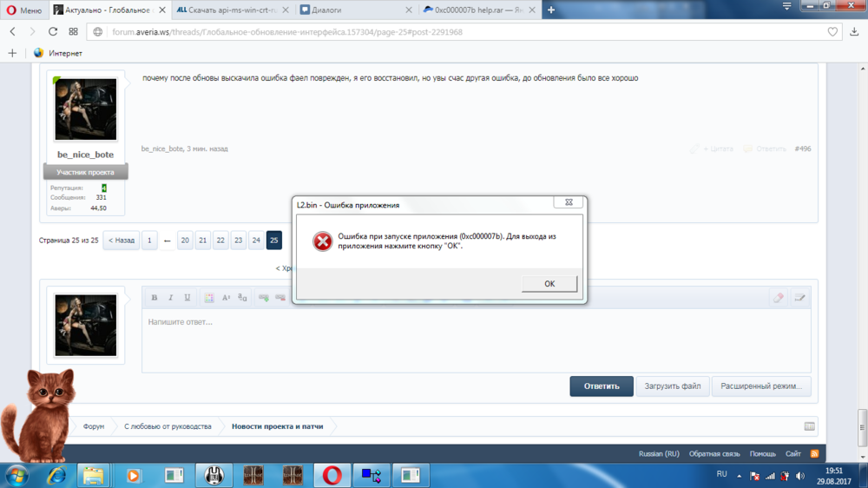Toggle bold formatting in reply editor
The image size is (868, 488).
click(x=155, y=298)
